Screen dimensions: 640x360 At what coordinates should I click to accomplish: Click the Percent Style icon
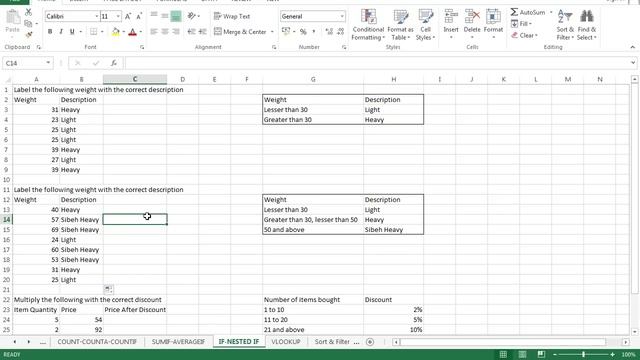tap(303, 31)
